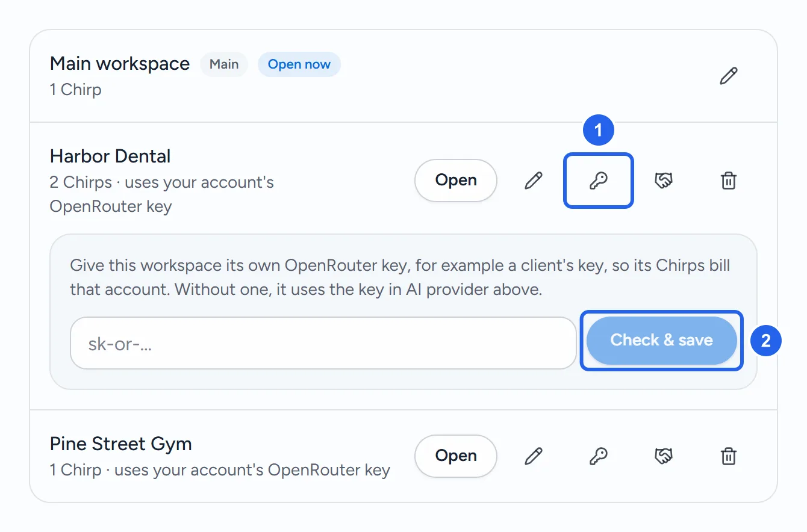
Task: Open the Pine Street Gym workspace
Action: [456, 456]
